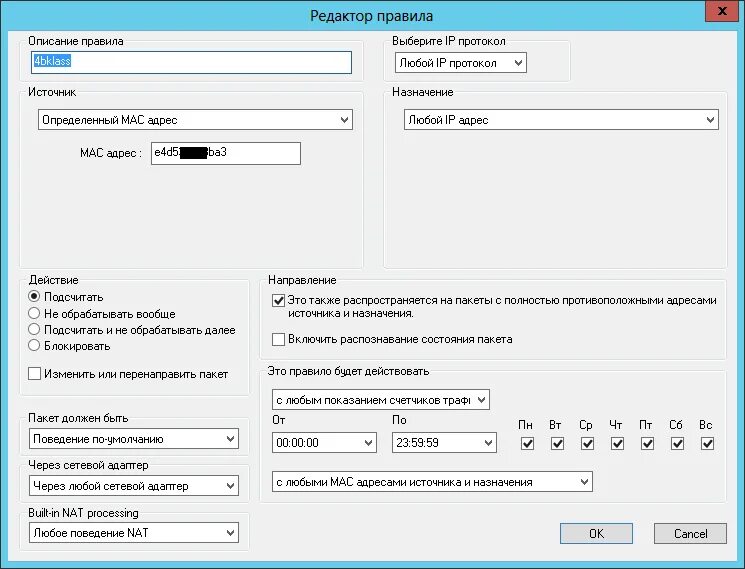Close the Редактор правила dialog
745x569 pixels.
click(722, 11)
